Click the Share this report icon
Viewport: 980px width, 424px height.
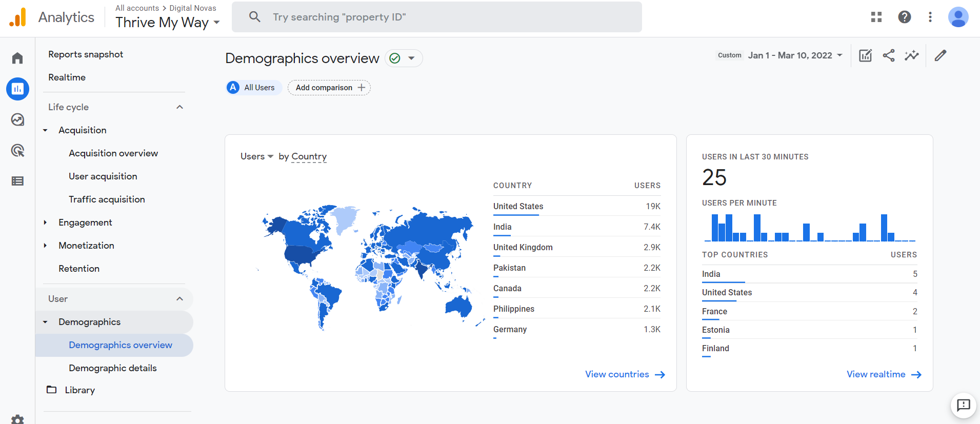[889, 55]
